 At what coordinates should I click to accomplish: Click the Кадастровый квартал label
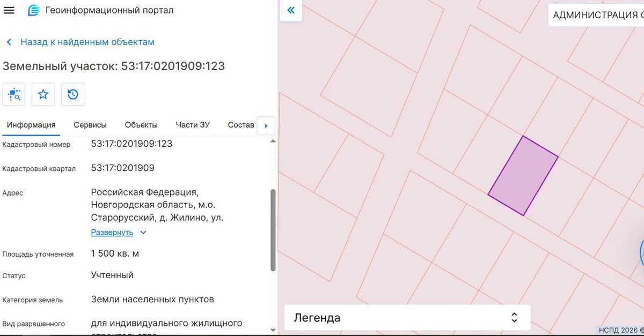point(39,169)
